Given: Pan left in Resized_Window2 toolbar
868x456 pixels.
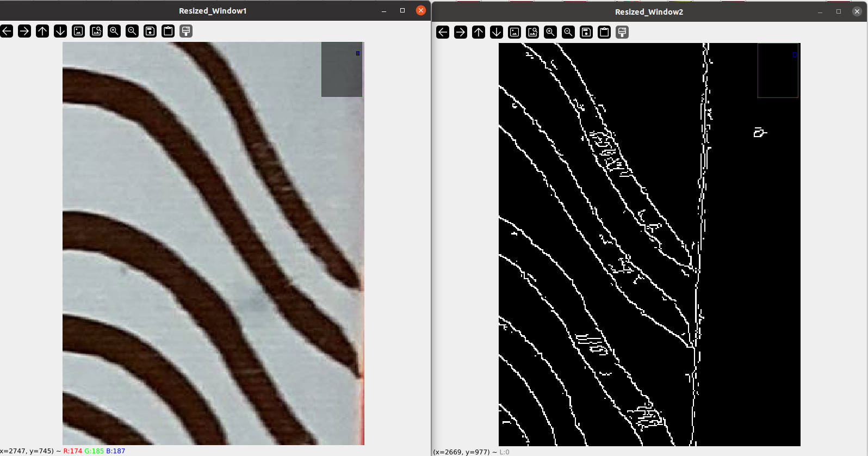Looking at the screenshot, I should click(443, 32).
